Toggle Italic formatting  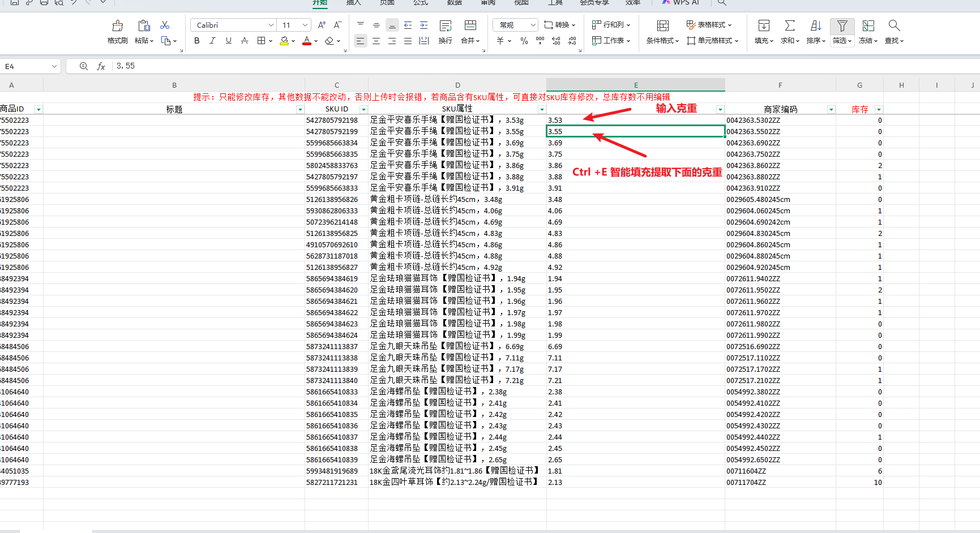(212, 41)
